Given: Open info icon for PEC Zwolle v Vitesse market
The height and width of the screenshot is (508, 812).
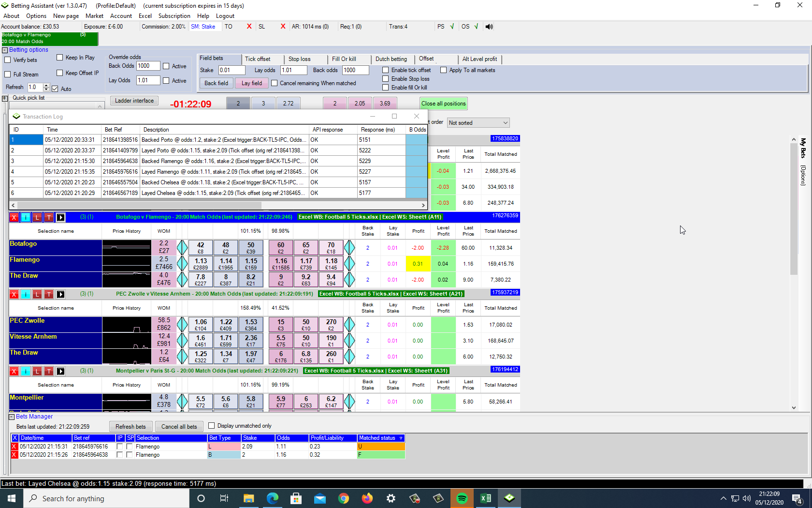Looking at the screenshot, I should 26,294.
